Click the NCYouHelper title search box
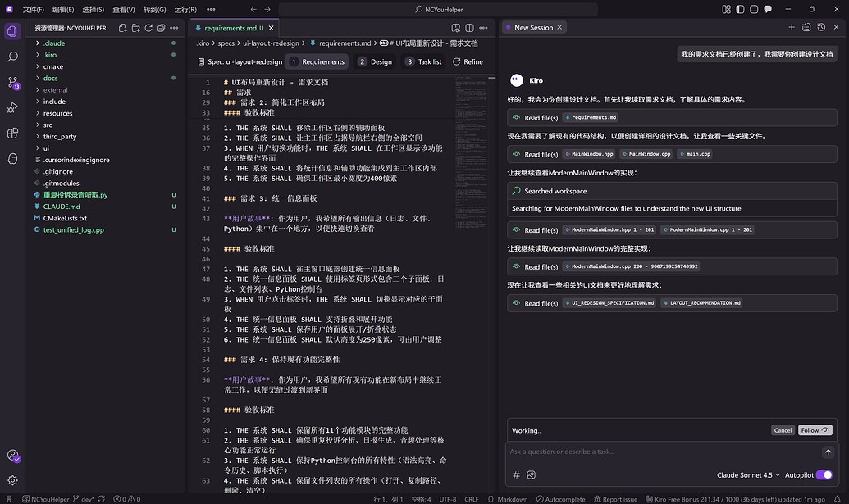849x504 pixels. point(438,9)
